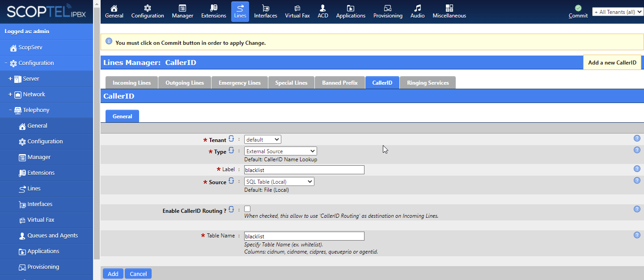Click the ScopTel IPBX logo
This screenshot has height=280, width=644.
pyautogui.click(x=47, y=12)
